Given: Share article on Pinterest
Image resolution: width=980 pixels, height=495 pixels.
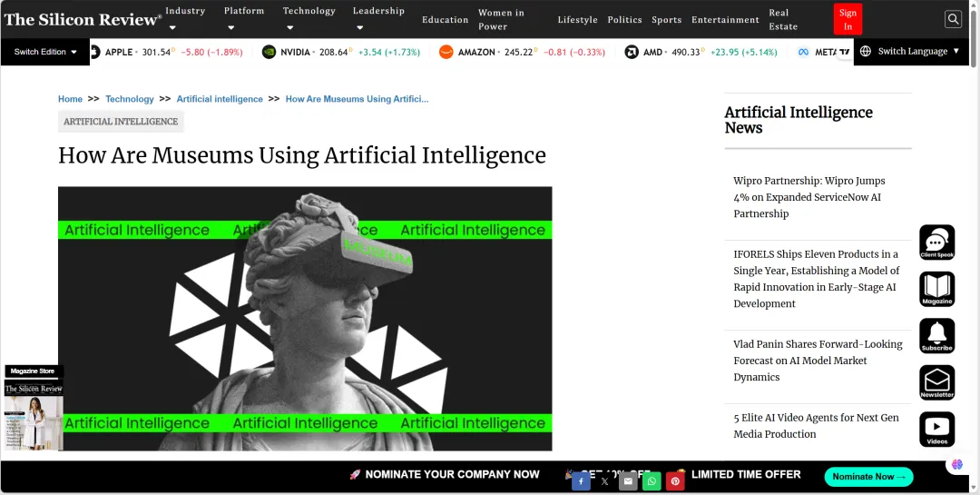Looking at the screenshot, I should click(x=675, y=481).
